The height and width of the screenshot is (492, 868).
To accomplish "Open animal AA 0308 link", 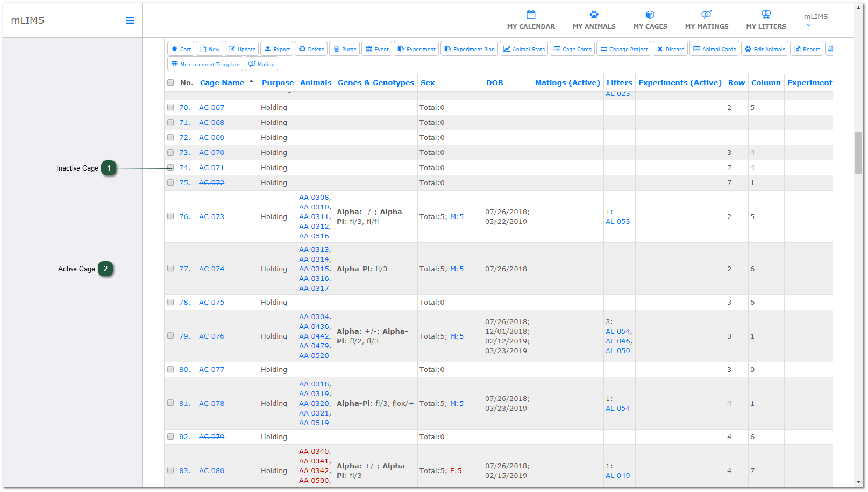I will click(314, 197).
